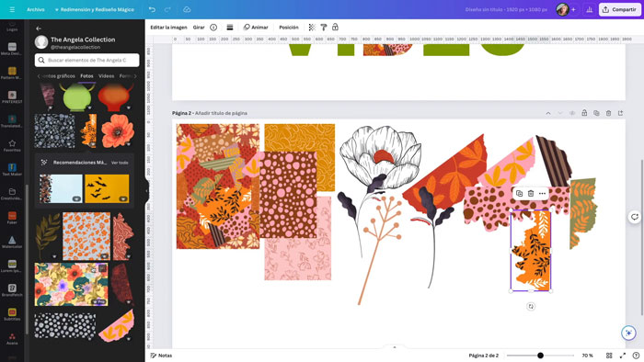This screenshot has width=644, height=362.
Task: Switch to the 'Elementos gráficos' tab
Action: 58,76
